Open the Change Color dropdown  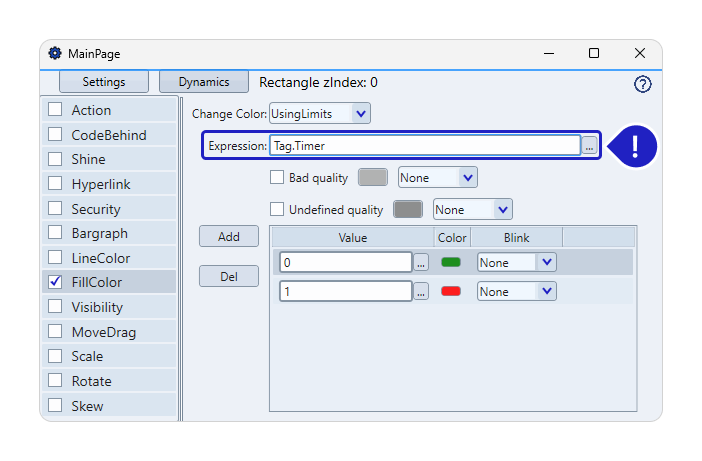point(360,114)
